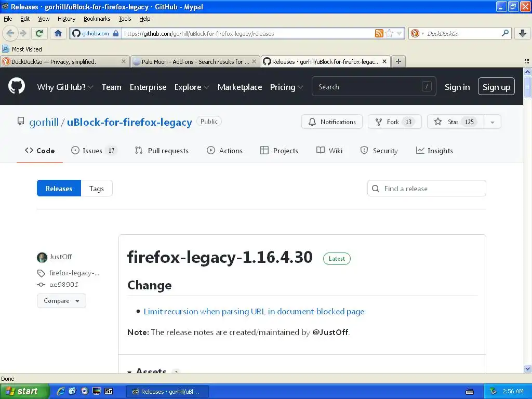Open the home page via Home icon
The width and height of the screenshot is (532, 399).
pyautogui.click(x=58, y=33)
